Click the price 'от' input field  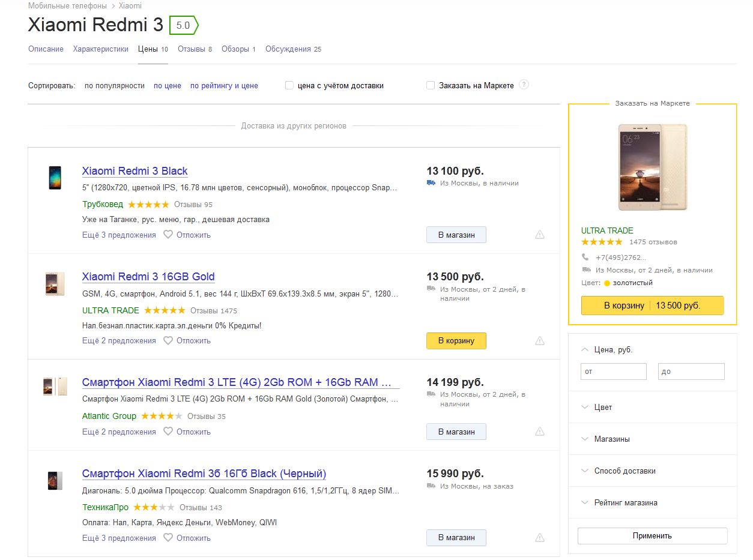coord(614,372)
